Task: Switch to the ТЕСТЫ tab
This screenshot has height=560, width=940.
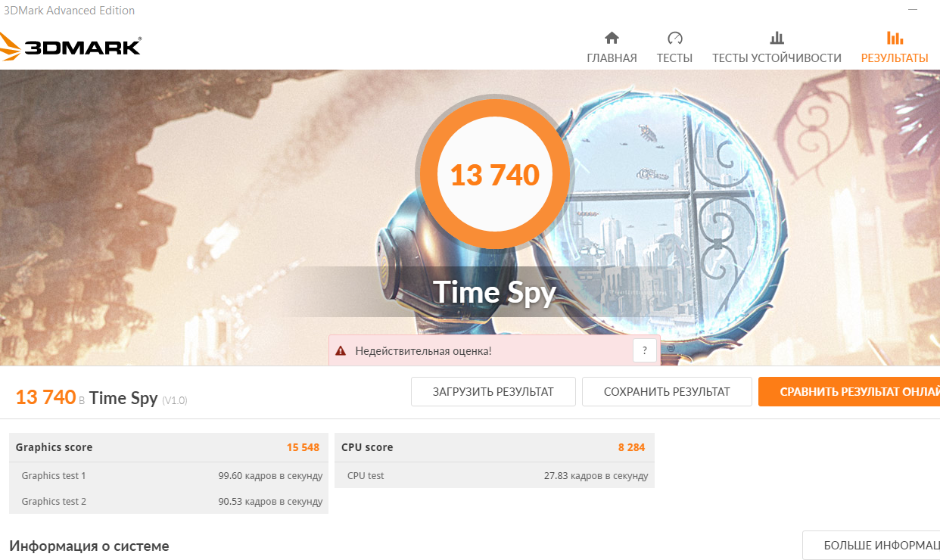Action: click(674, 58)
